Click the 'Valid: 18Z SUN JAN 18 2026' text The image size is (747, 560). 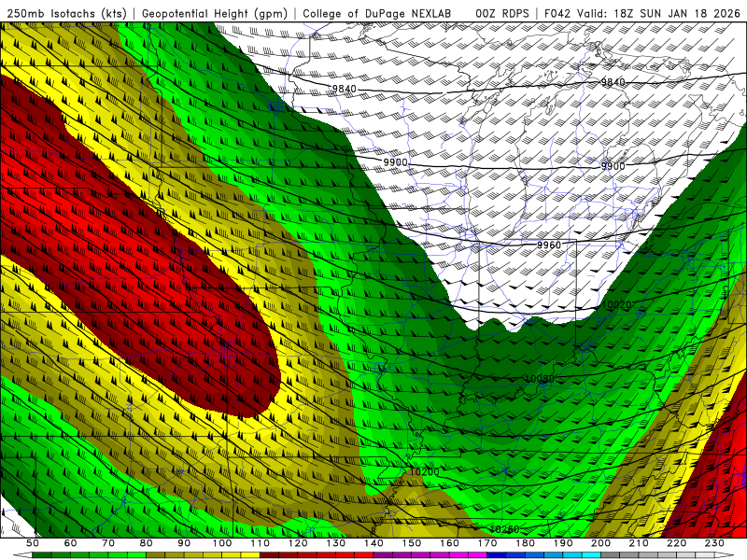tap(658, 13)
